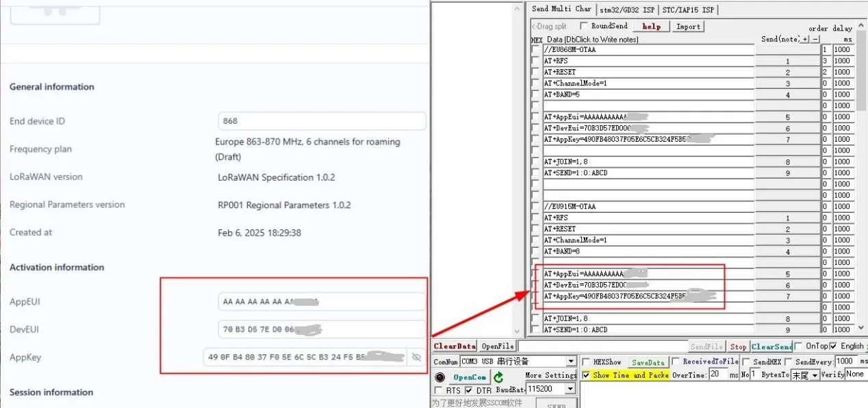Click the red port status indicator
The height and width of the screenshot is (408, 868).
(x=439, y=377)
